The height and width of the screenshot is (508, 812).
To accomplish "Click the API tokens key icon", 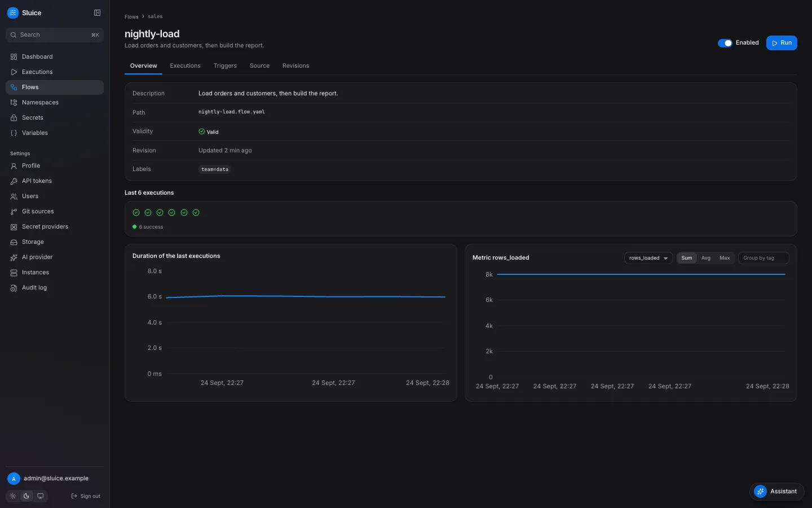I will (14, 181).
